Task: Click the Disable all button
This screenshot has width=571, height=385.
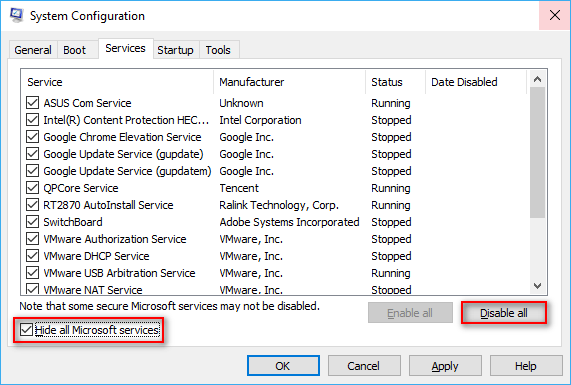Action: coord(504,313)
